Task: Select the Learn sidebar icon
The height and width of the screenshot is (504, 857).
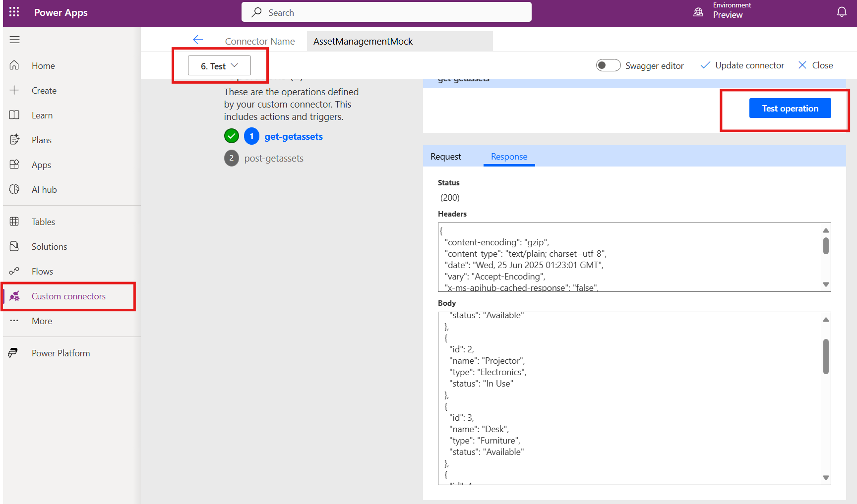Action: pyautogui.click(x=14, y=115)
